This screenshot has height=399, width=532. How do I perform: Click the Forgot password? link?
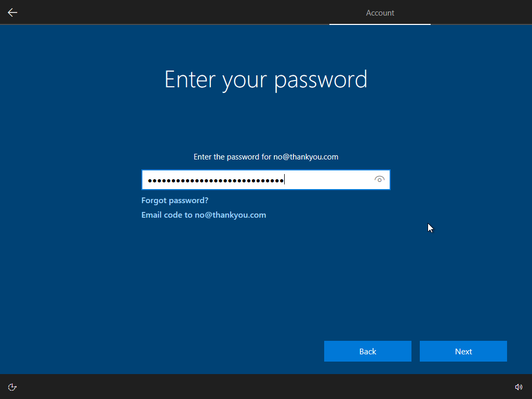pos(175,200)
